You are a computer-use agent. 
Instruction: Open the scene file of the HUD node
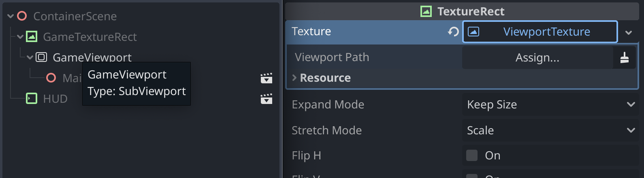coord(266,99)
